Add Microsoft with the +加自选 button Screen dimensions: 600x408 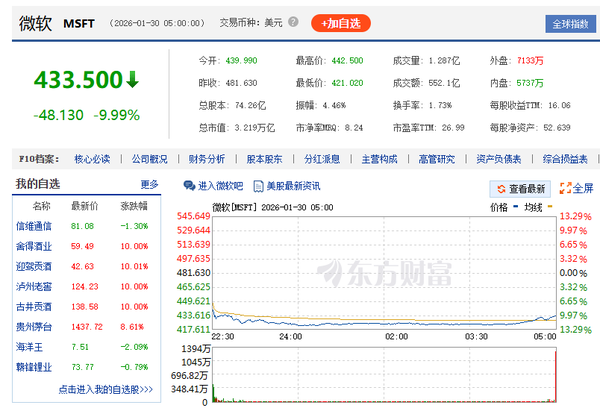coord(341,23)
